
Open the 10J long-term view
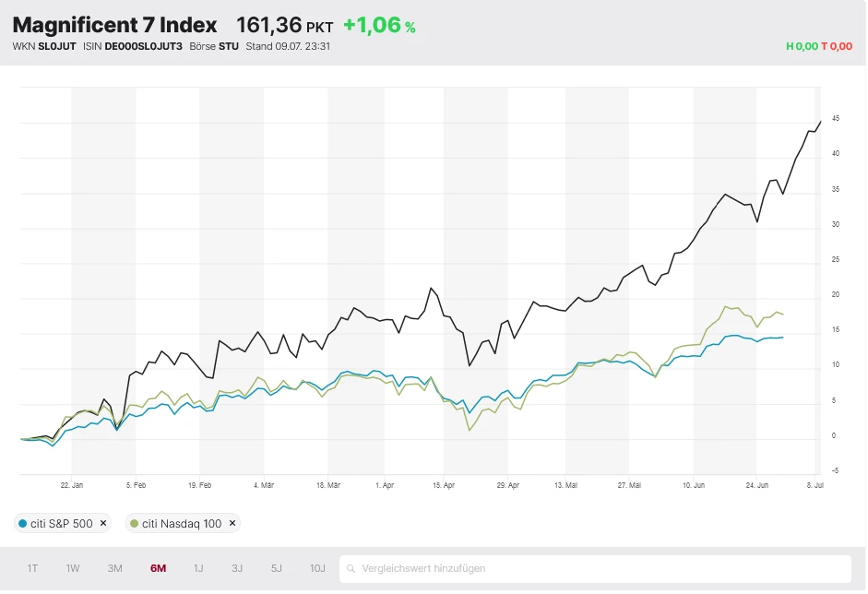coord(316,568)
